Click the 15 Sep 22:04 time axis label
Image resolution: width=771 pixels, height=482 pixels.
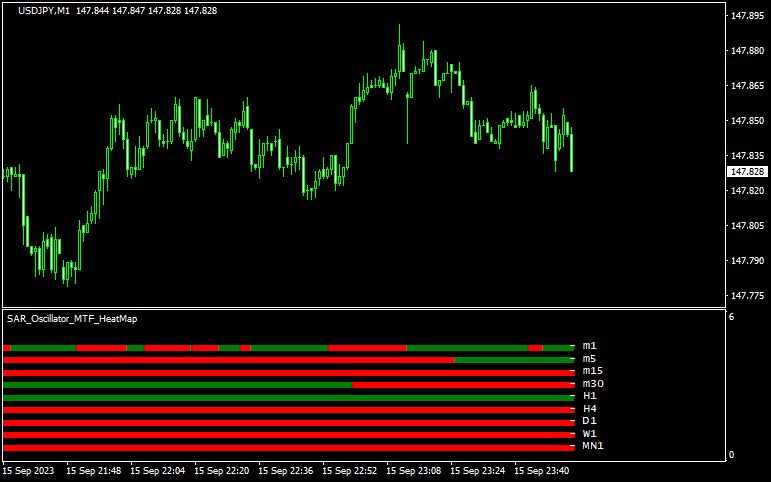pos(157,471)
